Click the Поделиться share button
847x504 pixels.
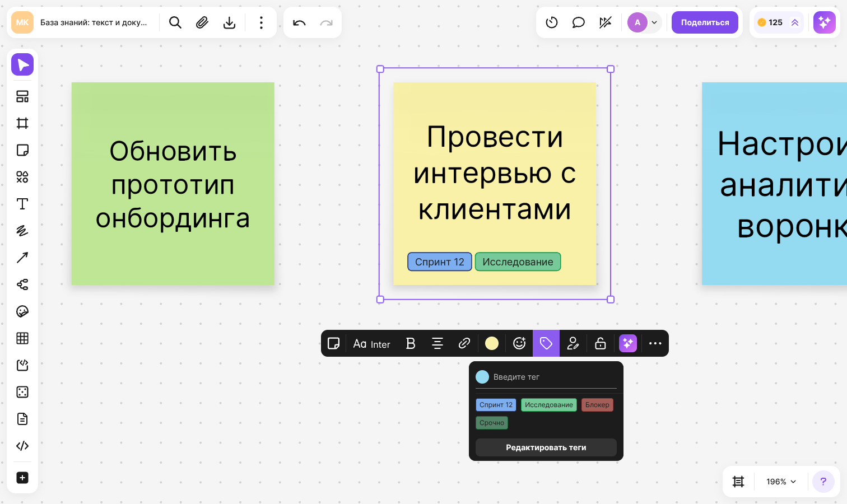click(705, 22)
